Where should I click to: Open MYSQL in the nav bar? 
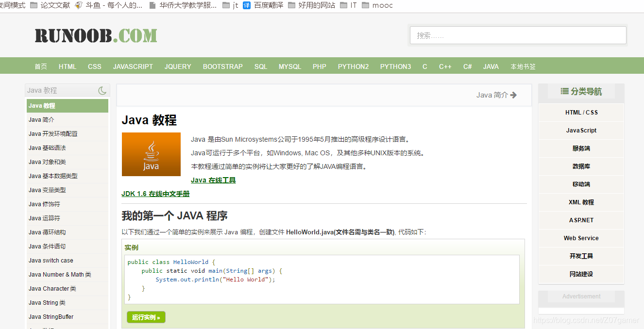pos(290,66)
